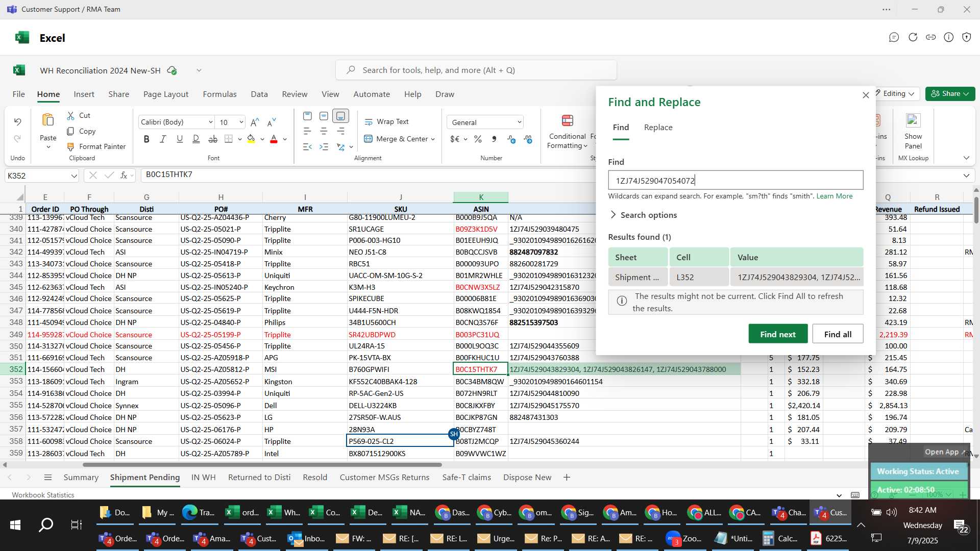Toggle Double Underline formatting
980x551 pixels.
coord(196,139)
